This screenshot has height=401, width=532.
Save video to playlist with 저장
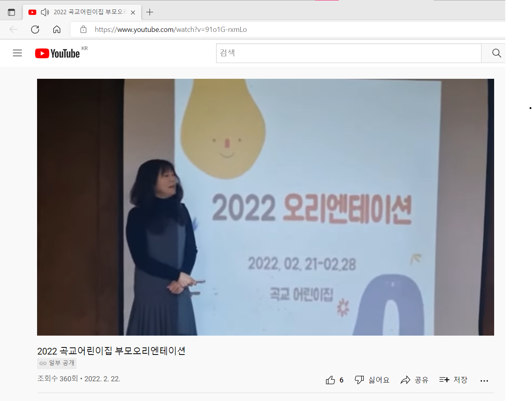point(453,380)
